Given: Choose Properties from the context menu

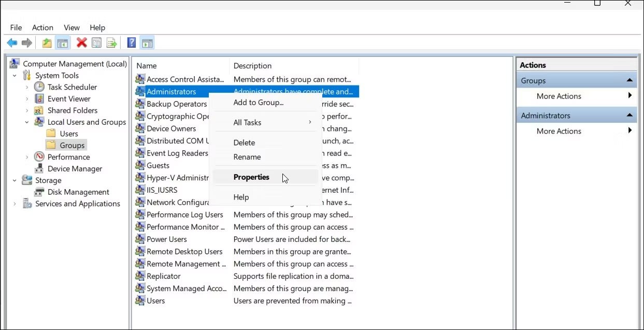Looking at the screenshot, I should (251, 177).
